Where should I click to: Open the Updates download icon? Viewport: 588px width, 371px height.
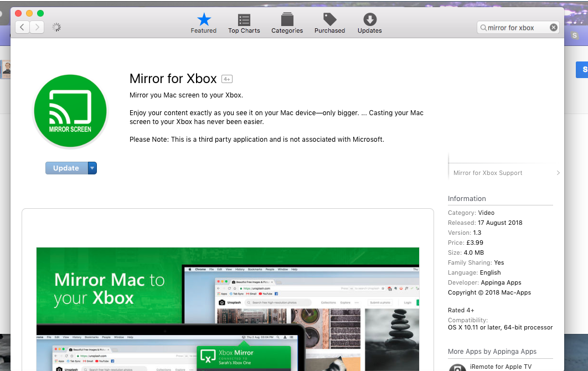coord(370,19)
